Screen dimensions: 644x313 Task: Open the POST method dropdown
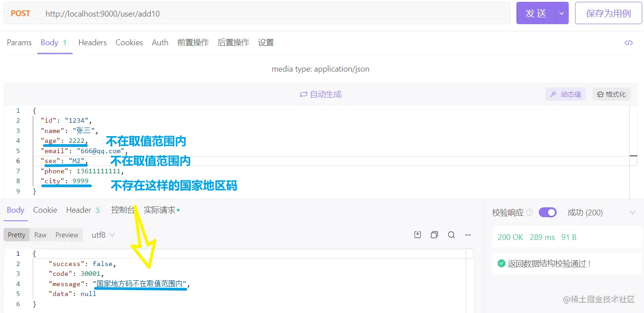pos(21,13)
